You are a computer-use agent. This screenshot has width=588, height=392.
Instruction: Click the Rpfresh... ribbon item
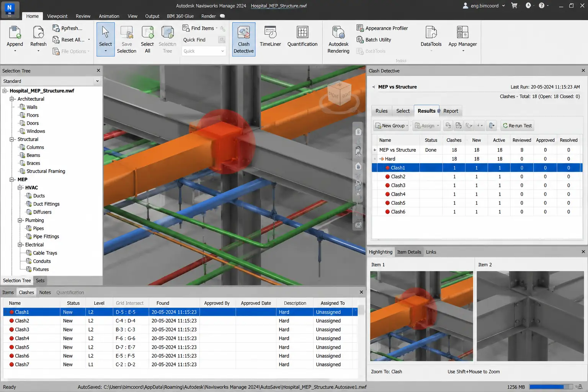[x=67, y=28]
